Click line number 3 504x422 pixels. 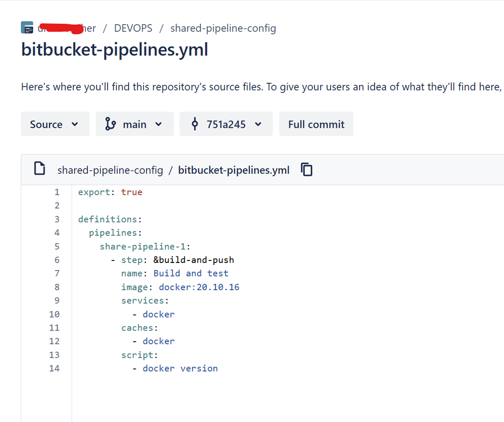click(x=57, y=219)
